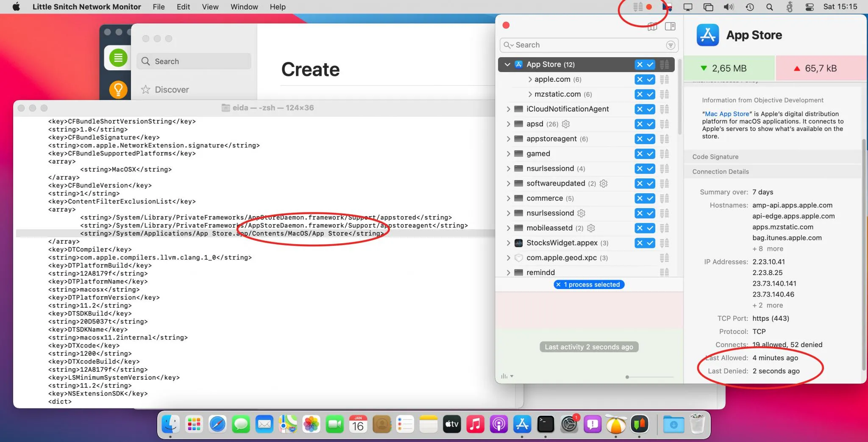Allow connections for apple.com
The width and height of the screenshot is (868, 442).
tap(650, 79)
